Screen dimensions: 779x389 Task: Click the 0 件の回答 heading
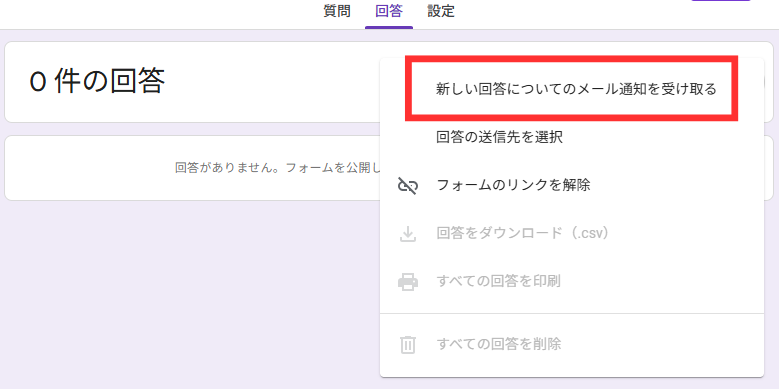97,81
